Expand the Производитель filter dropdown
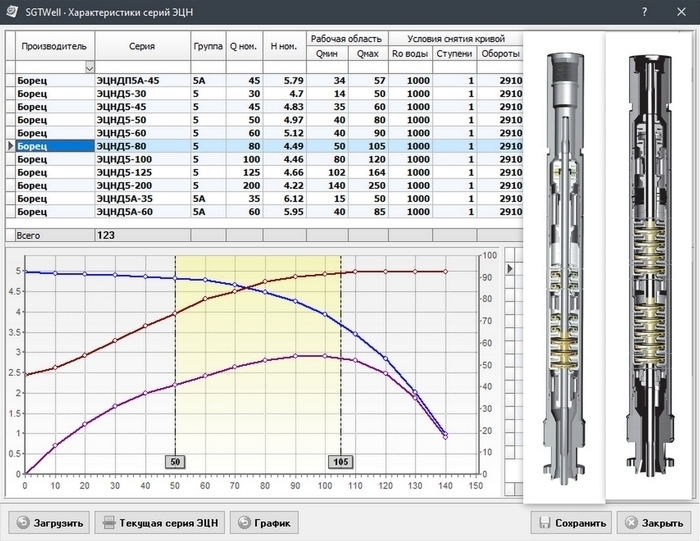 tap(89, 67)
